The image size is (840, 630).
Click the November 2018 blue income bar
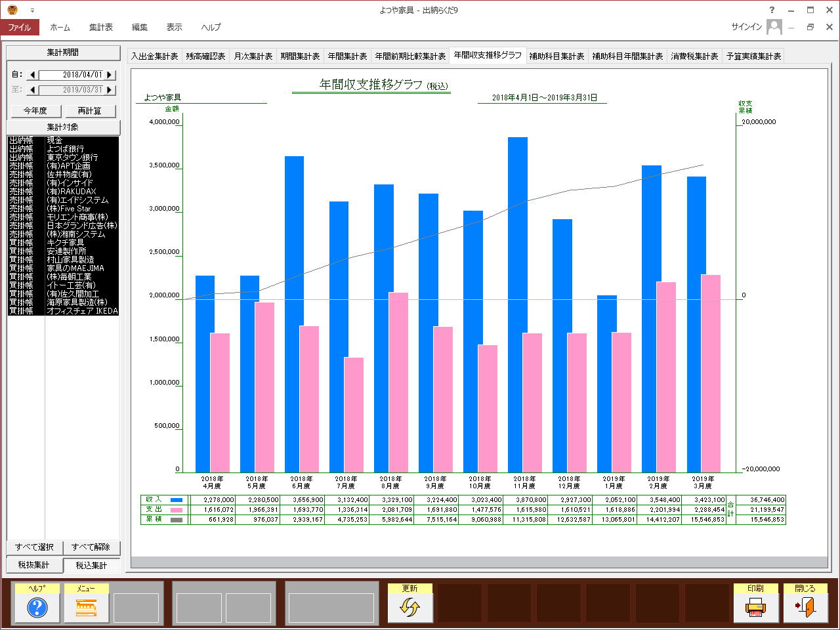(x=518, y=305)
